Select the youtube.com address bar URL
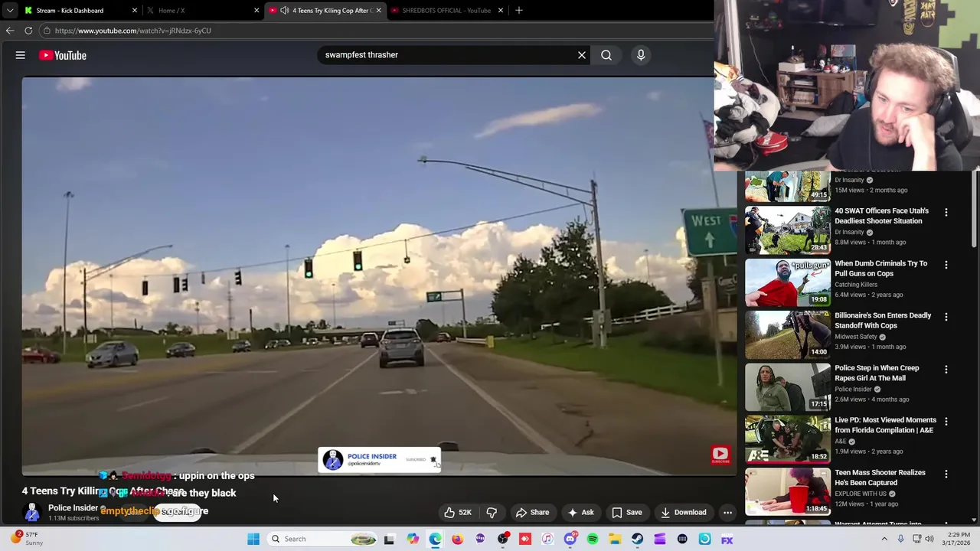 pos(132,31)
